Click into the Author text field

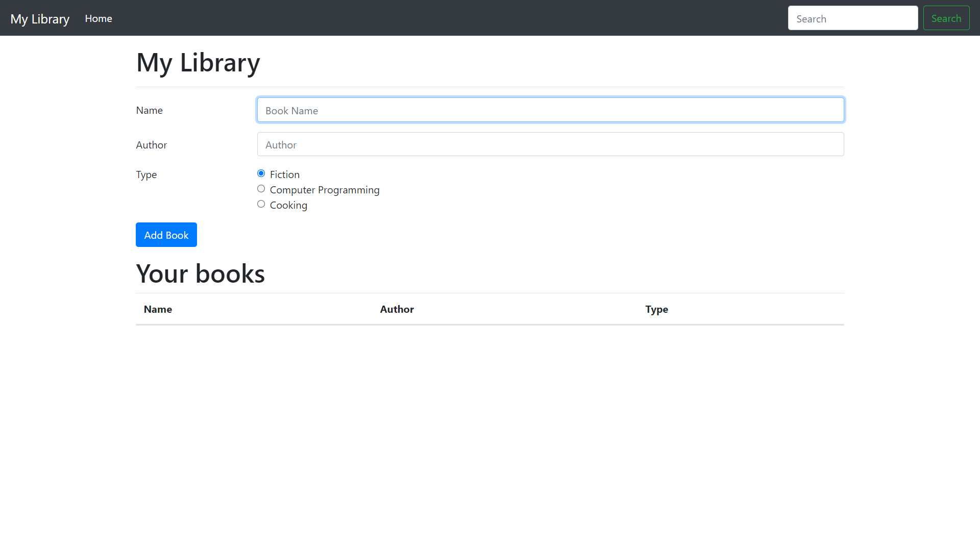(550, 144)
